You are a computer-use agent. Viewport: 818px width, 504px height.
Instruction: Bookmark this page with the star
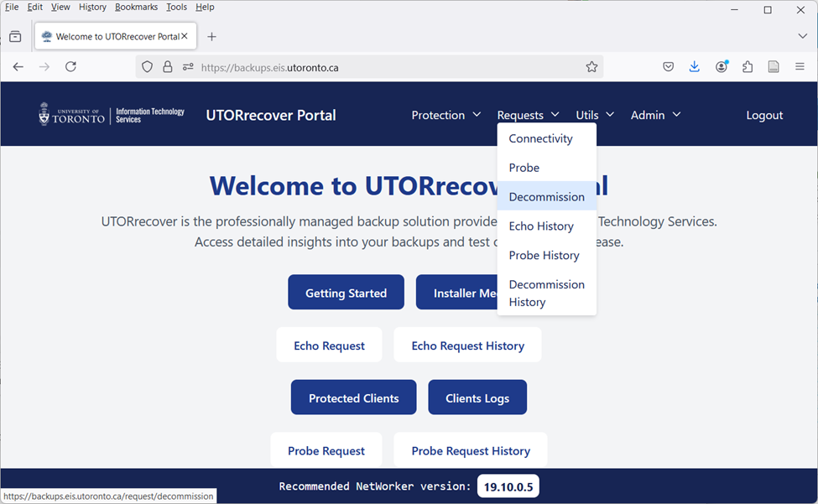tap(591, 67)
